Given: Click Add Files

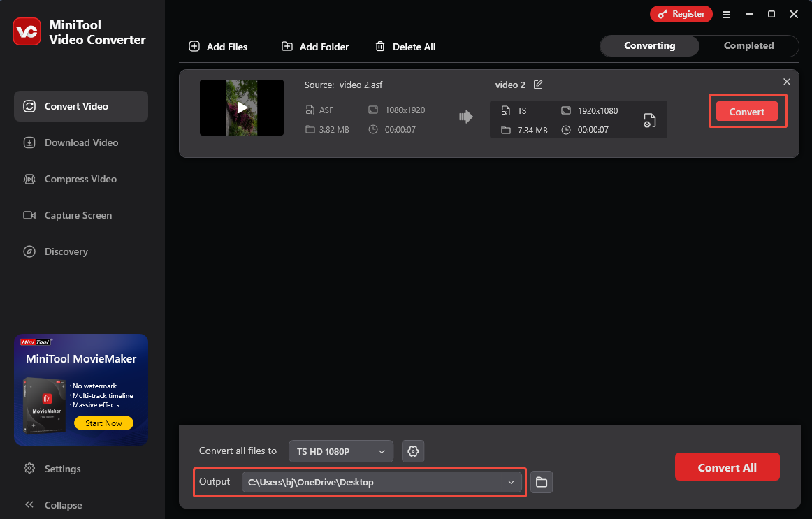Looking at the screenshot, I should [218, 47].
